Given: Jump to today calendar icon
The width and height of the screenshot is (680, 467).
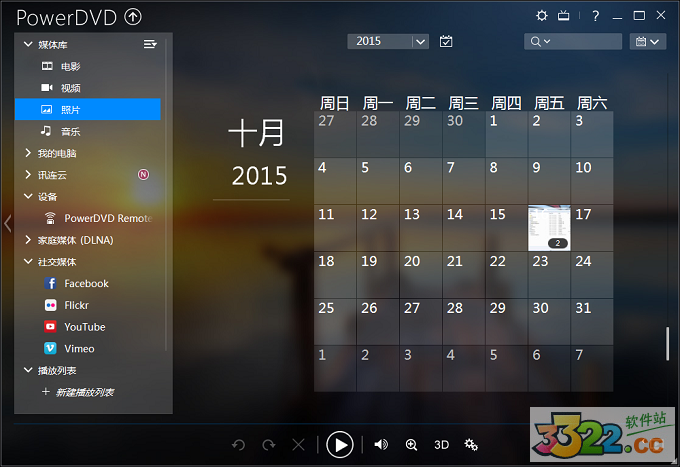Looking at the screenshot, I should [446, 41].
